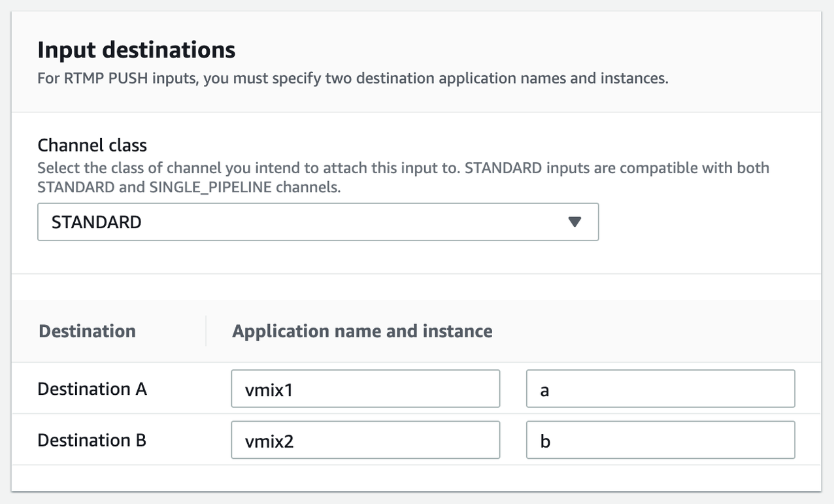Click the Application name and instance header
Viewport: 834px width, 504px height.
[362, 331]
